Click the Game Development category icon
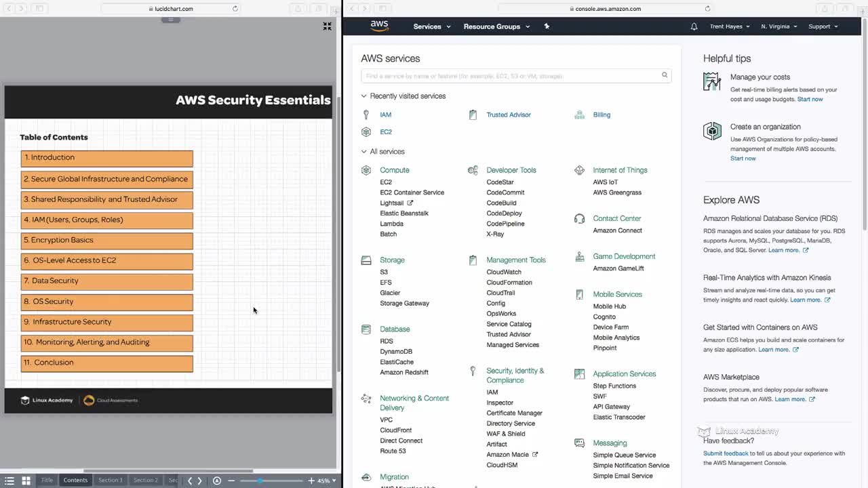This screenshot has height=488, width=868. pos(579,257)
